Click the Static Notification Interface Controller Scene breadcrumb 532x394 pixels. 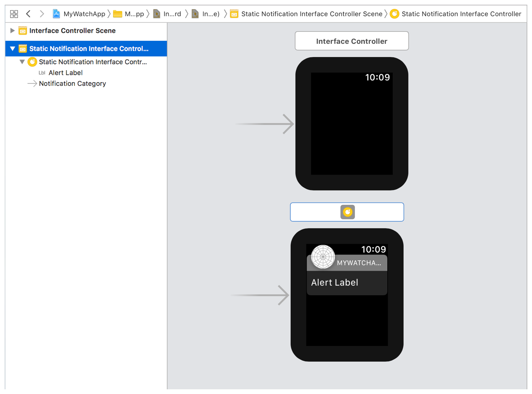click(311, 14)
